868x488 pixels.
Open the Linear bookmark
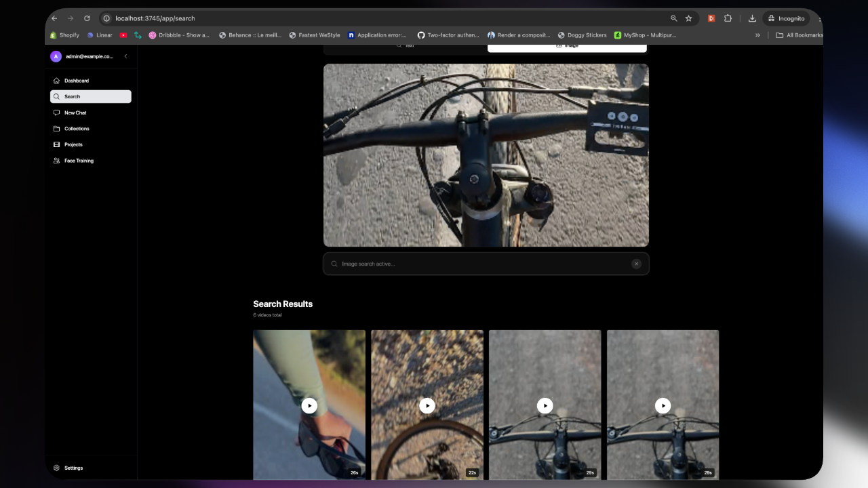click(100, 35)
